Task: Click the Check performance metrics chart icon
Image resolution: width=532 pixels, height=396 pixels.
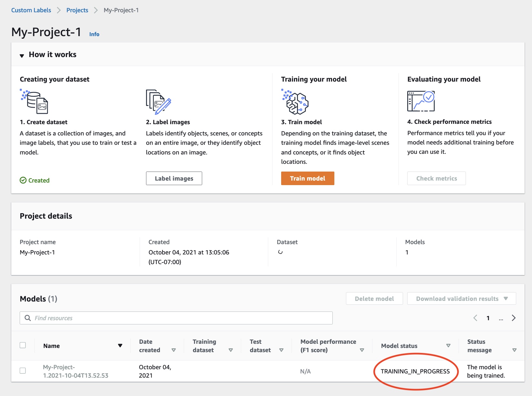Action: [x=421, y=101]
